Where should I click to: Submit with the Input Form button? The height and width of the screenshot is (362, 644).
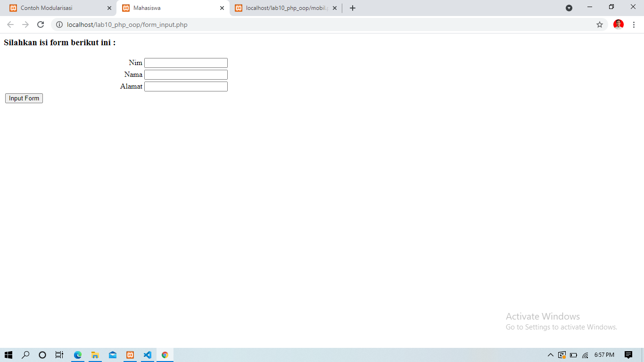point(24,98)
